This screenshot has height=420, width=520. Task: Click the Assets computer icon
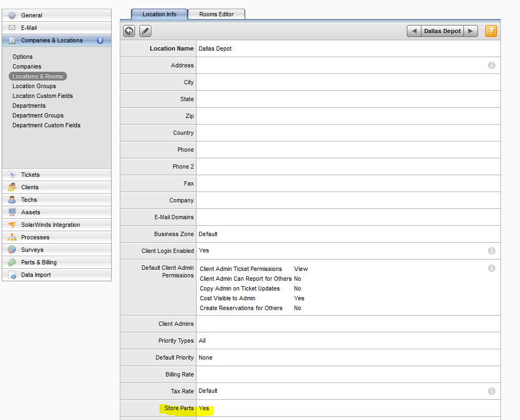(x=12, y=212)
